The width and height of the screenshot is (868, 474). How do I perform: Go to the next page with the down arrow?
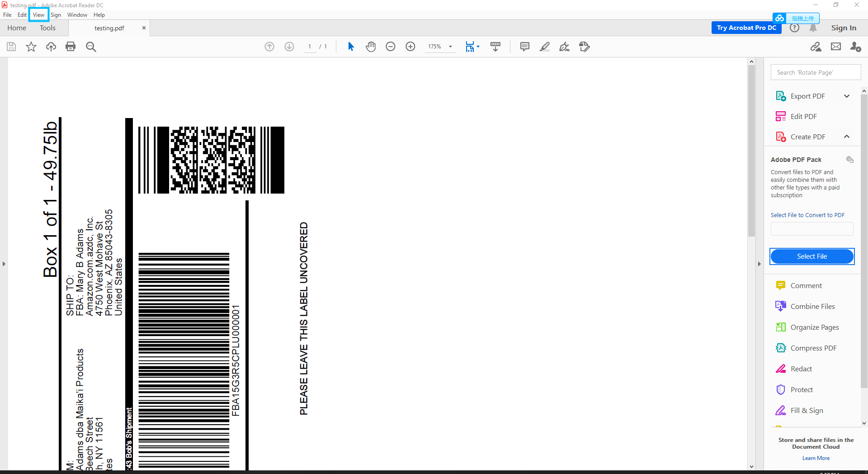point(289,47)
